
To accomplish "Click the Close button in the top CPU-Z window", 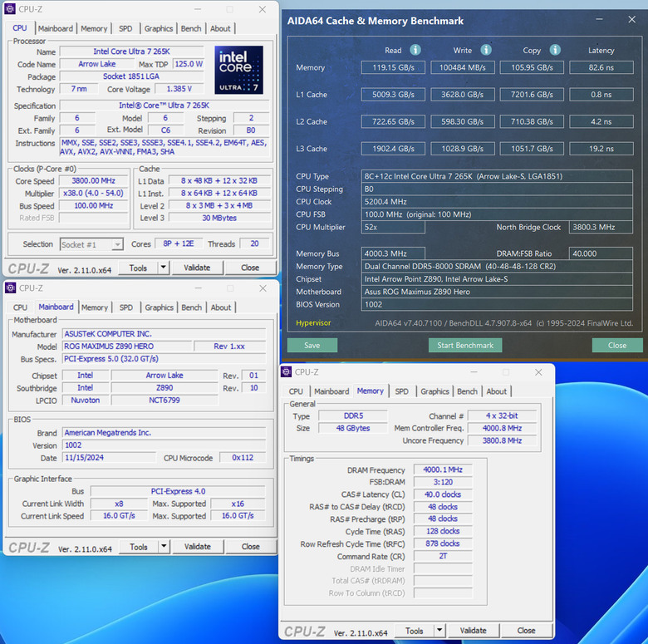I will pos(250,268).
